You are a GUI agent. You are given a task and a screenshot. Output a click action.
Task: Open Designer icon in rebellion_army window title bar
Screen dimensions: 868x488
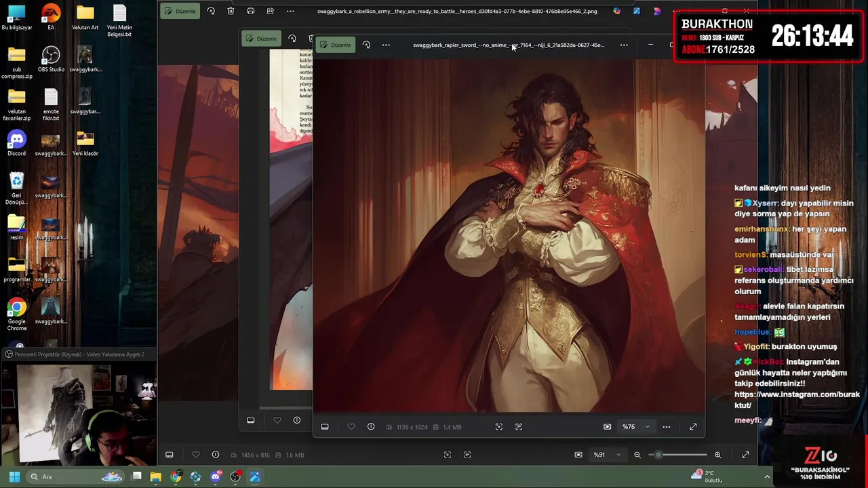pos(637,11)
